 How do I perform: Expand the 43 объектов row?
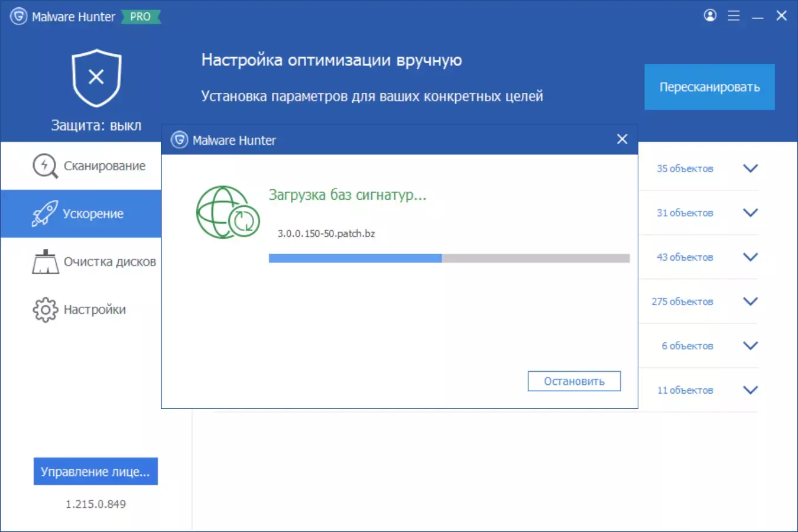pos(750,257)
